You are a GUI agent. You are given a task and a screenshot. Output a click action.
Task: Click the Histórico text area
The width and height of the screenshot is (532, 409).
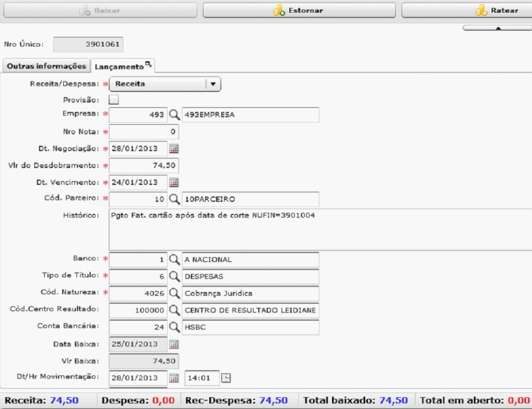(x=320, y=230)
